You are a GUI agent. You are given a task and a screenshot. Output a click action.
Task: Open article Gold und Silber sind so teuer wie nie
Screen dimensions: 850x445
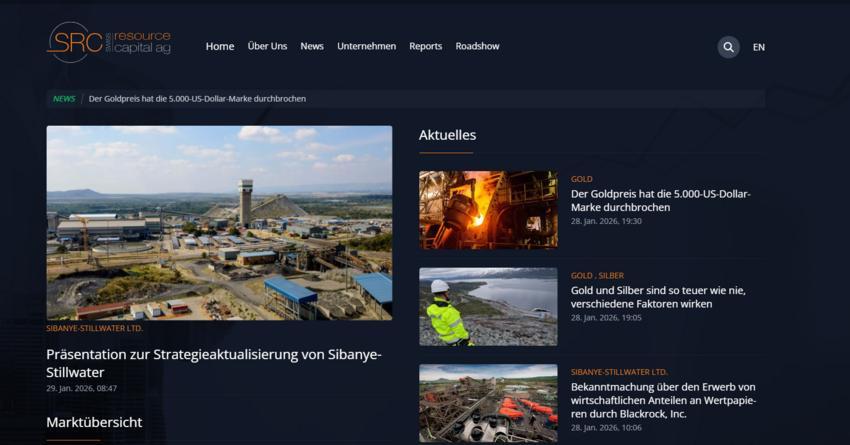point(658,297)
